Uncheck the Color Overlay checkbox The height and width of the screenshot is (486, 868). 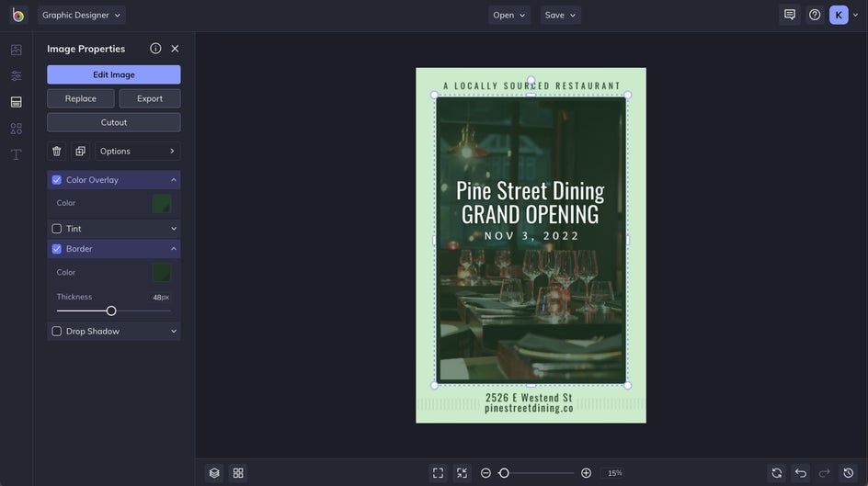[57, 180]
